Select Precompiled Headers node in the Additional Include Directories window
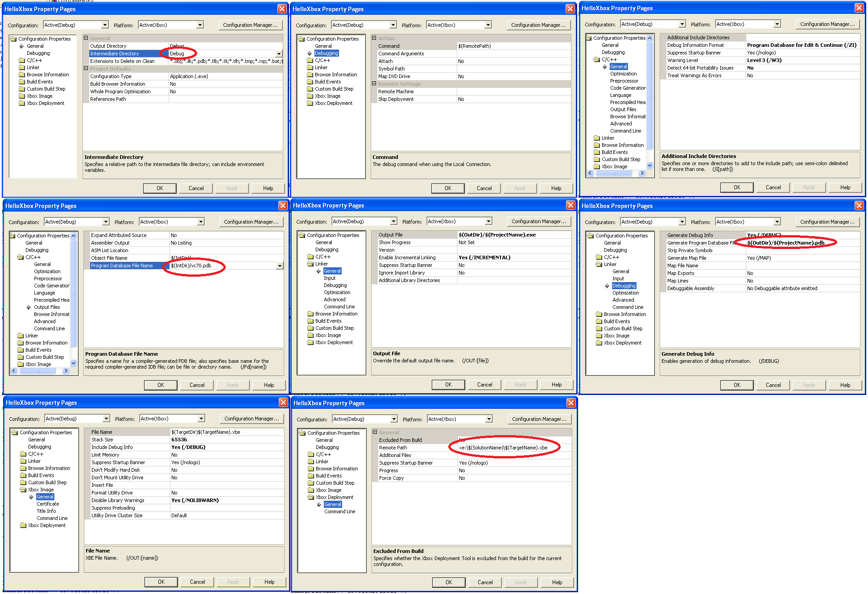Image resolution: width=868 pixels, height=594 pixels. (x=628, y=102)
